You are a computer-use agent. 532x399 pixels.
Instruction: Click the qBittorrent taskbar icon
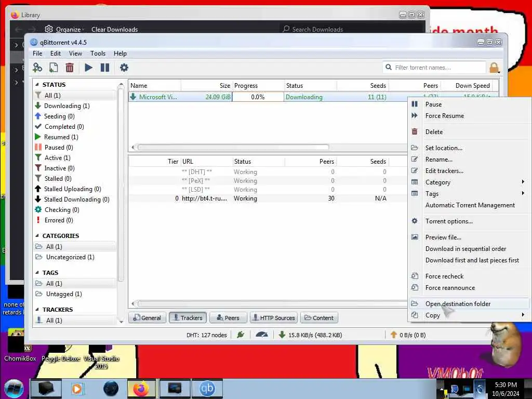pos(207,389)
